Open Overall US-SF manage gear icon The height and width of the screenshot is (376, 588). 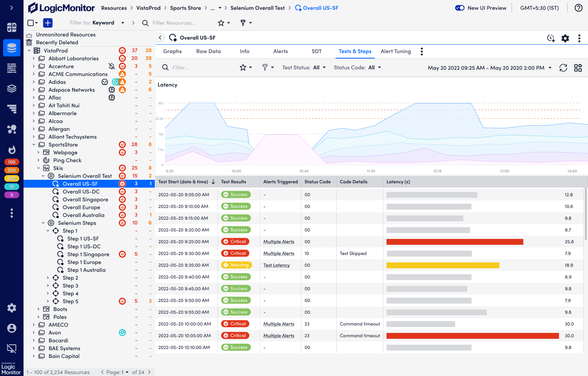point(565,38)
